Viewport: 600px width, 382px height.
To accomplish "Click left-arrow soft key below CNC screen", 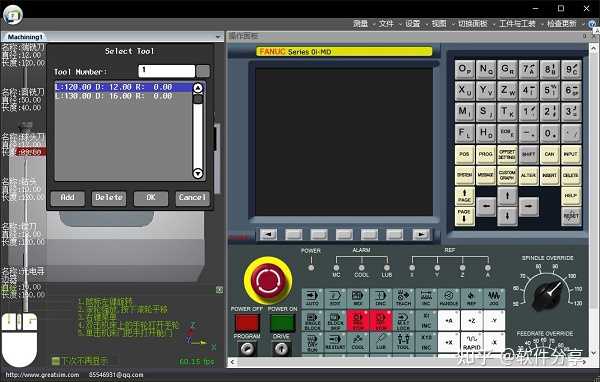I will (268, 234).
